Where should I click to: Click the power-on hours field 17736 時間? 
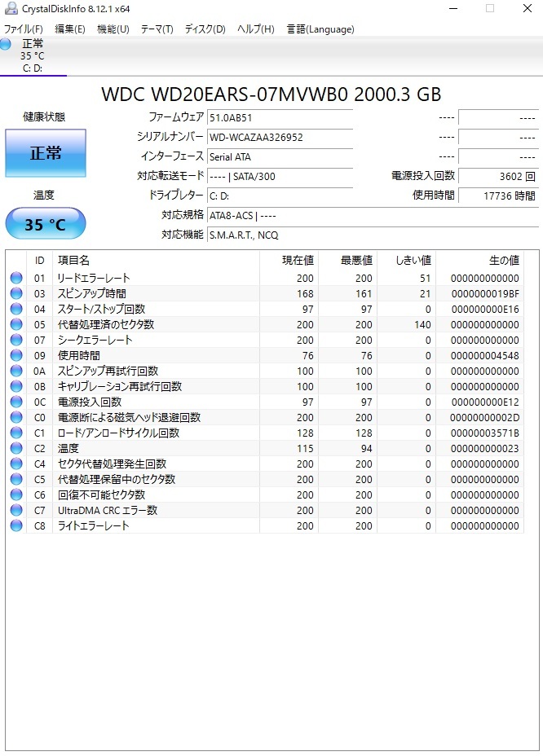click(x=498, y=196)
